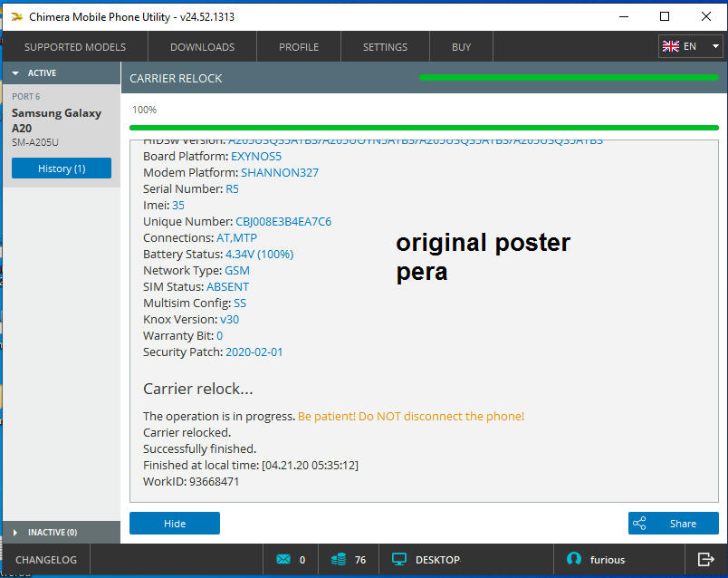Click the UK flag language icon
The image size is (728, 578).
click(x=670, y=46)
